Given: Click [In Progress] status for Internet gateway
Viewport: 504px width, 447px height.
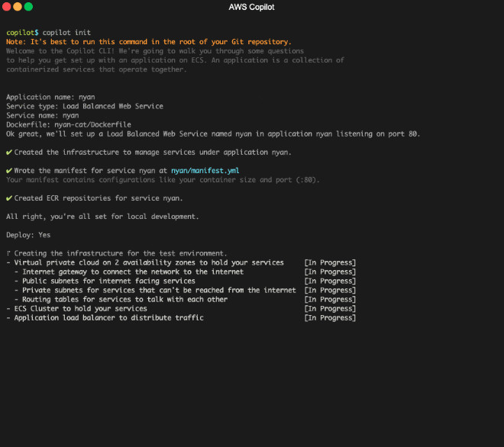Looking at the screenshot, I should point(330,272).
